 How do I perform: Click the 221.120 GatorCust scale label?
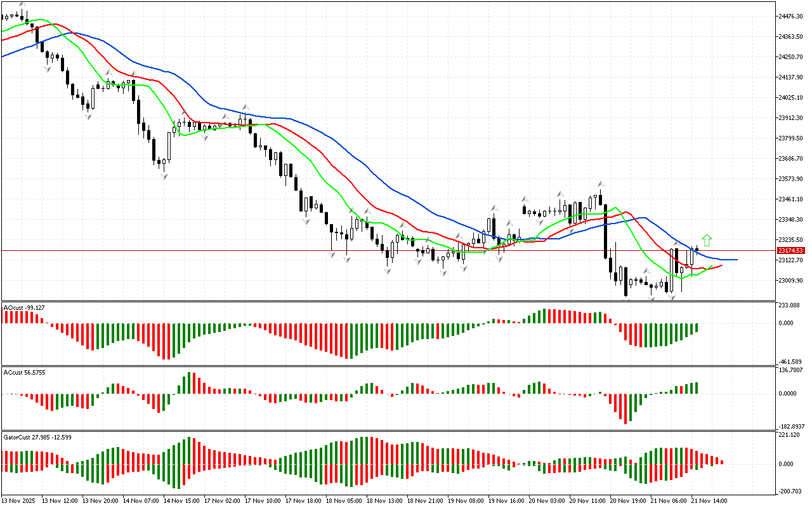click(x=790, y=435)
